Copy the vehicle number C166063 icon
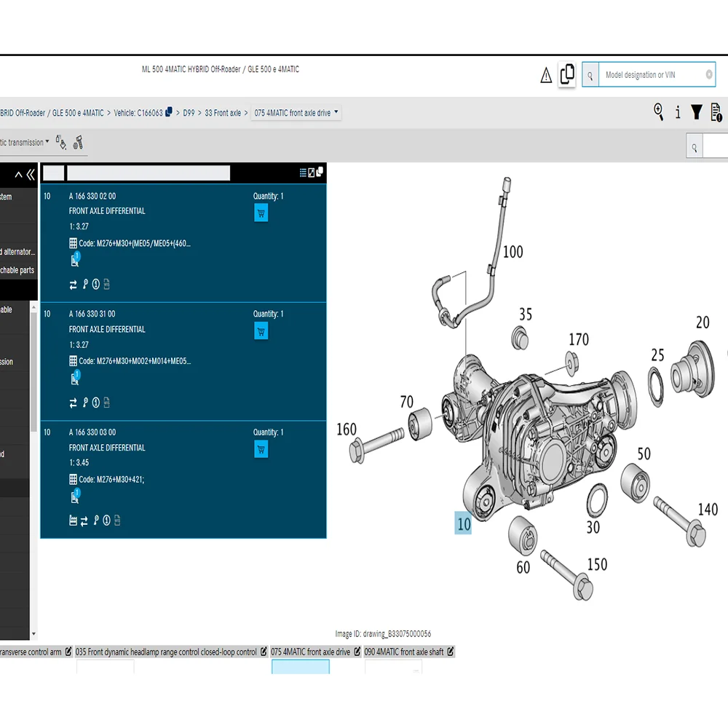 point(169,111)
